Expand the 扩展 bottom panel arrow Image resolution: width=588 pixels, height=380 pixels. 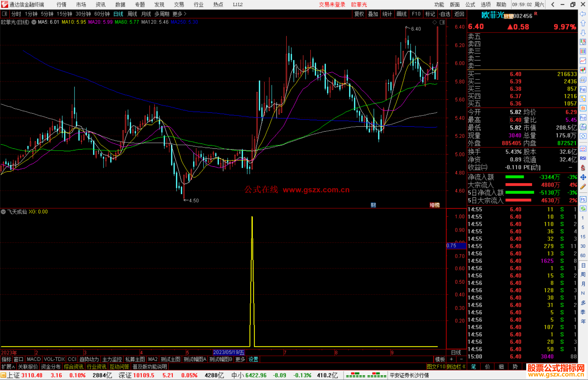point(13,367)
